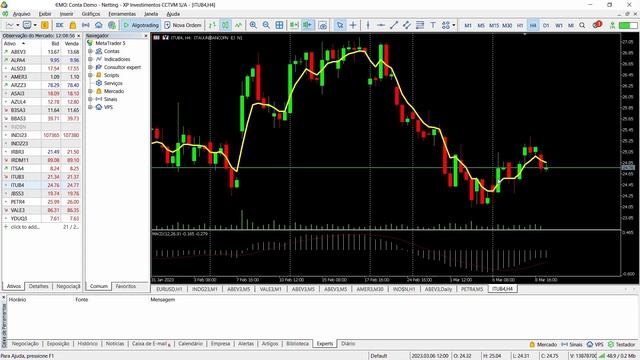Viewport: 640px width, 360px height.
Task: Open the red notification chat icon
Action: click(x=597, y=25)
